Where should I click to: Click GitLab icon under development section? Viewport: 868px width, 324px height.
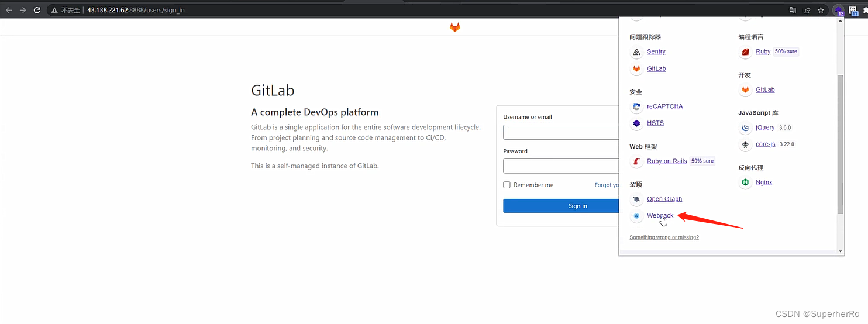pos(745,90)
